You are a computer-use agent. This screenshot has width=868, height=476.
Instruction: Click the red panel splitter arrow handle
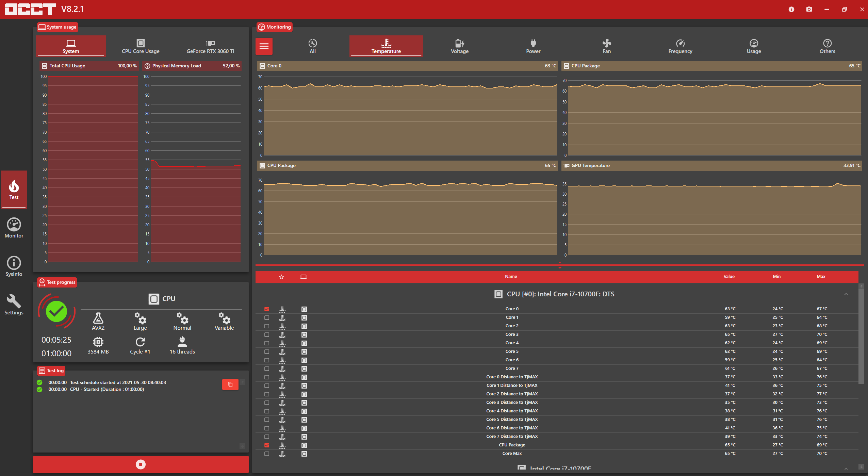point(560,265)
